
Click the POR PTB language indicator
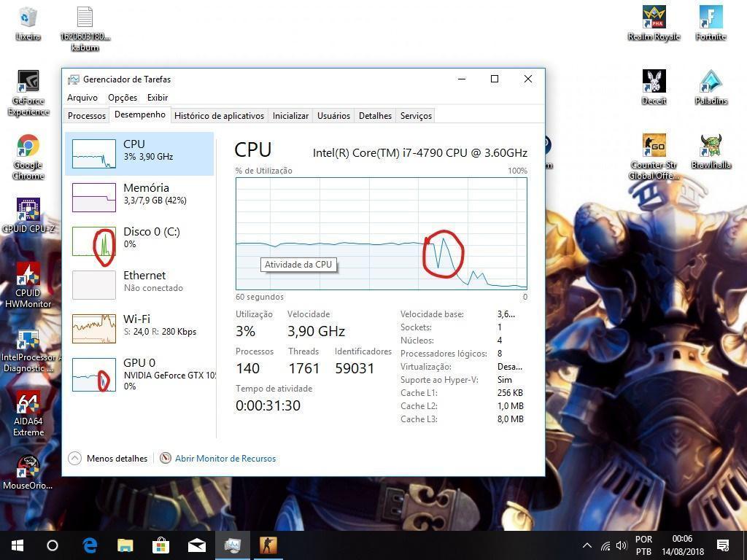[x=643, y=545]
